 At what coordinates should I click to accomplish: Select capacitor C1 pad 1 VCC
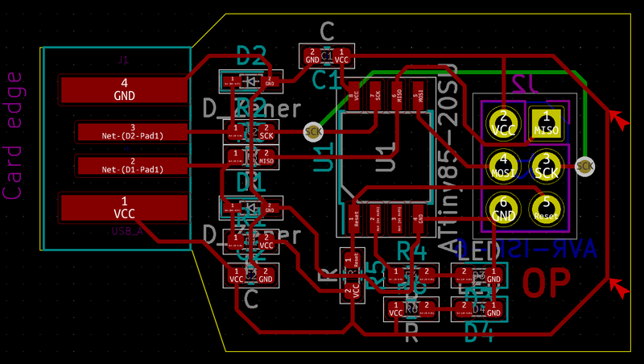[341, 56]
